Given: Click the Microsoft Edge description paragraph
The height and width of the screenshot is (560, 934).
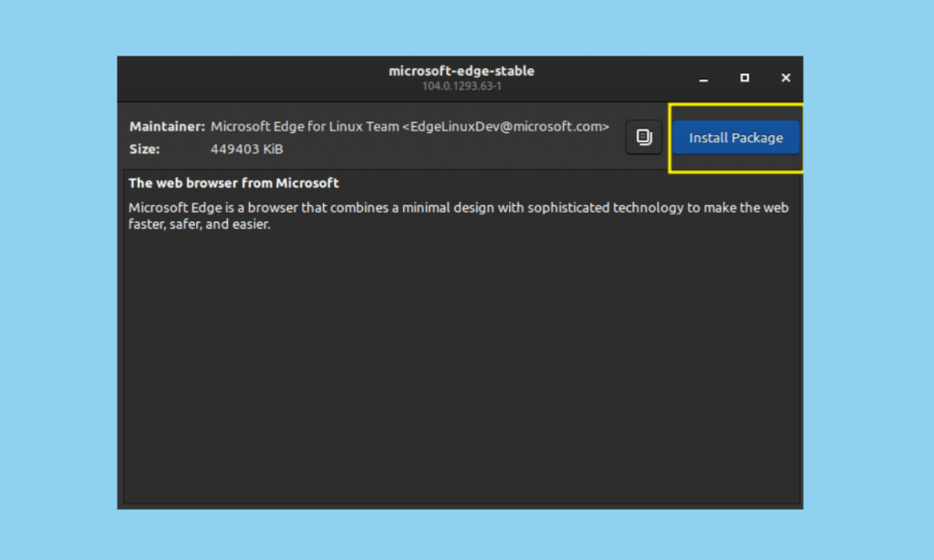Looking at the screenshot, I should [459, 215].
